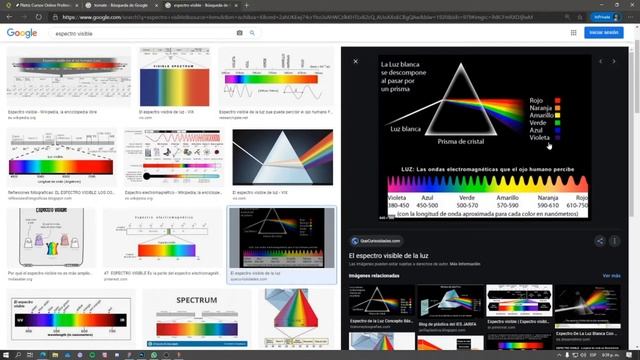Open a new browser tab
This screenshot has height=360, width=640.
pos(246,5)
